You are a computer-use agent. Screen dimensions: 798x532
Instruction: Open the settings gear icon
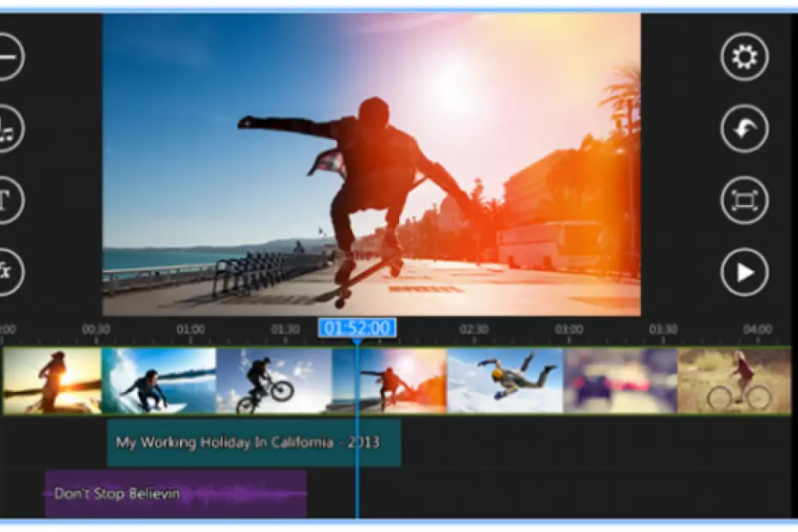pos(744,57)
